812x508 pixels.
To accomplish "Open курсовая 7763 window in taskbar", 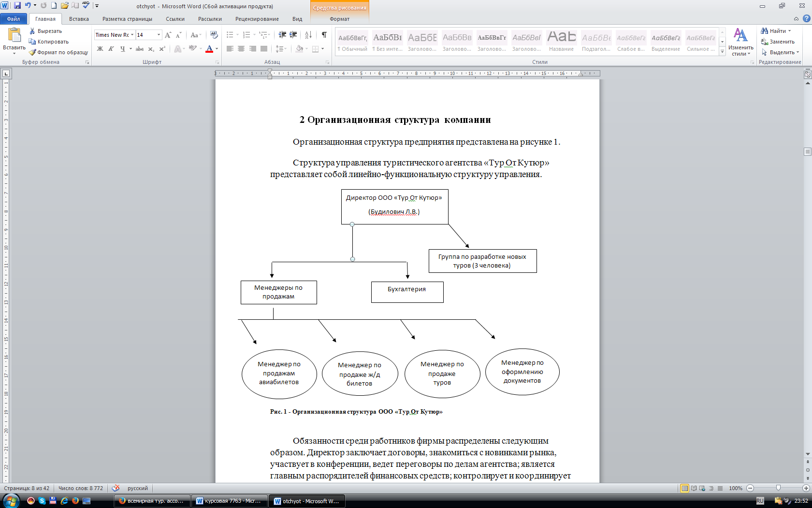I will coord(230,501).
